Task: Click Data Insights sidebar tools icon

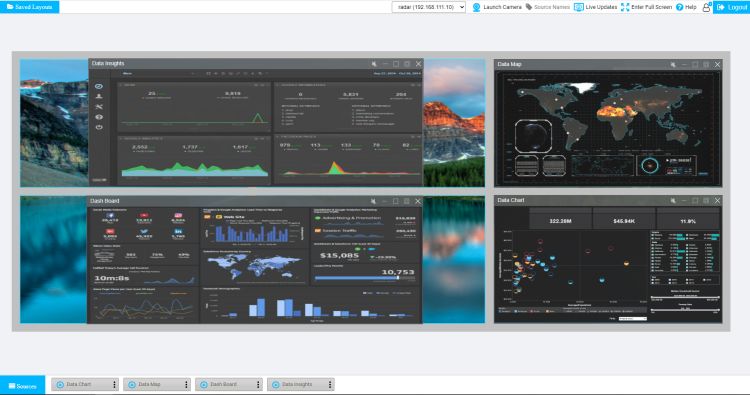Action: coord(99,107)
